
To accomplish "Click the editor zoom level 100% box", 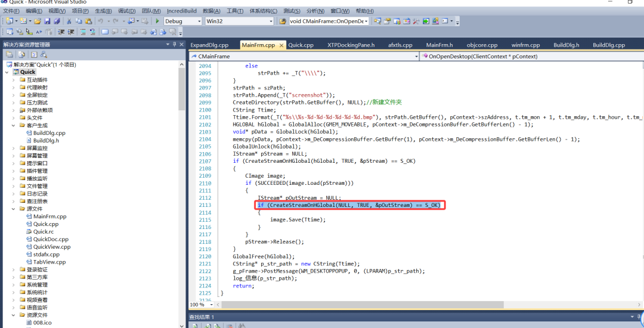I will pyautogui.click(x=198, y=304).
